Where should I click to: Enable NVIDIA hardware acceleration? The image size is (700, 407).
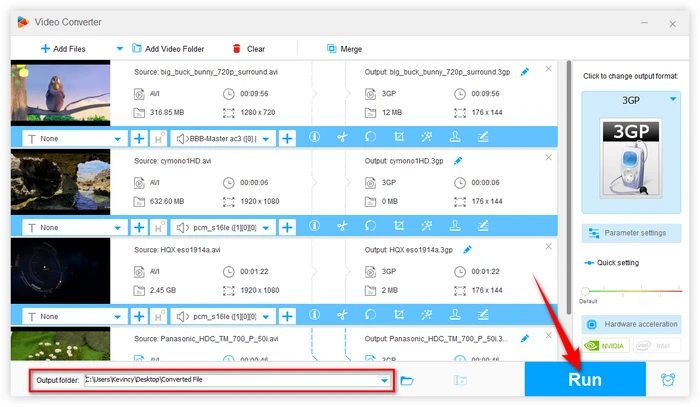coord(605,345)
